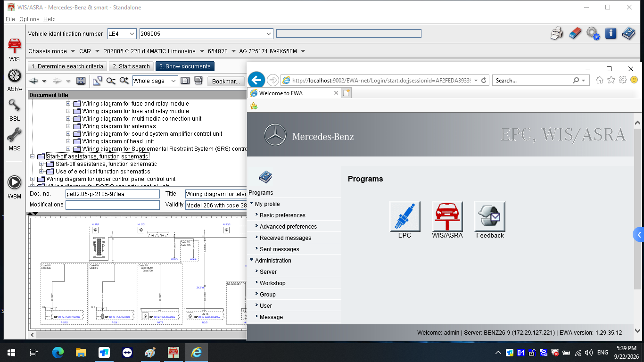The height and width of the screenshot is (362, 644).
Task: Open Microsoft Edge from taskbar
Action: click(x=58, y=353)
